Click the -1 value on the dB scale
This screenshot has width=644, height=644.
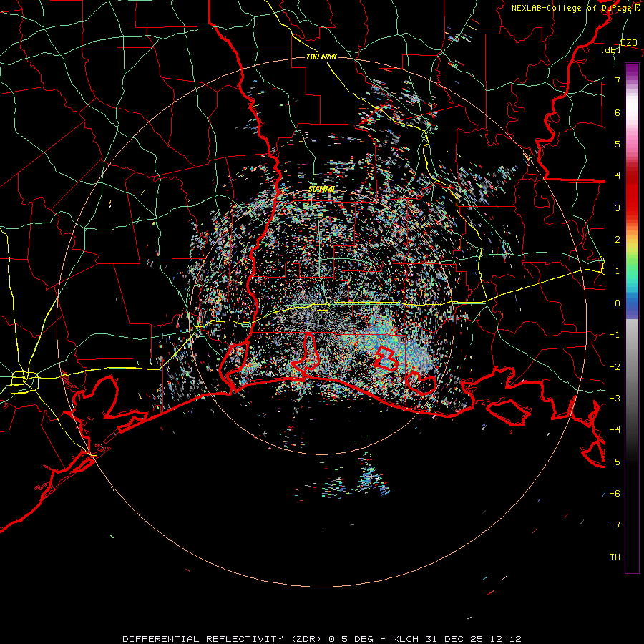click(x=615, y=335)
